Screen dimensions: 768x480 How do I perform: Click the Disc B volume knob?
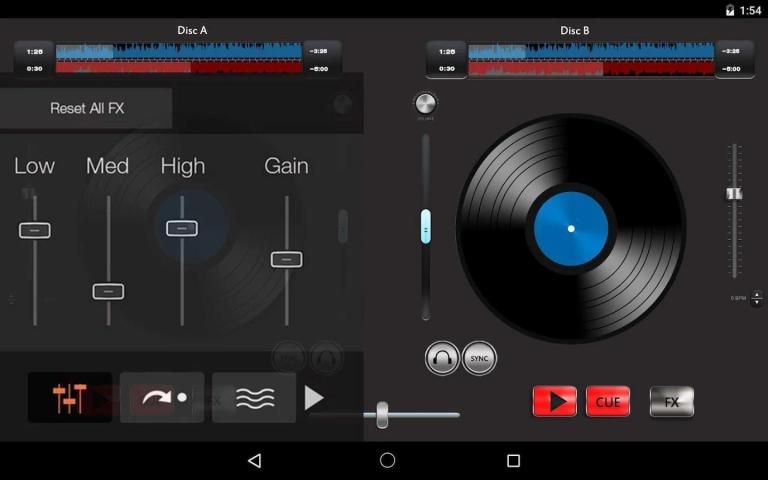[426, 103]
